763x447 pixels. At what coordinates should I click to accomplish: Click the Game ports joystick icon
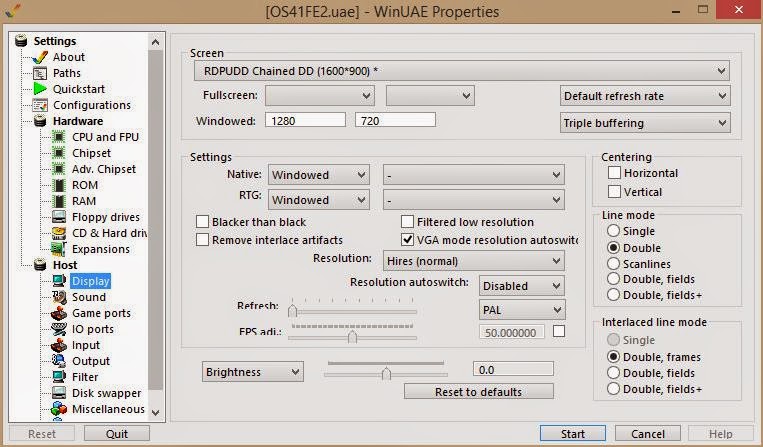[x=59, y=313]
